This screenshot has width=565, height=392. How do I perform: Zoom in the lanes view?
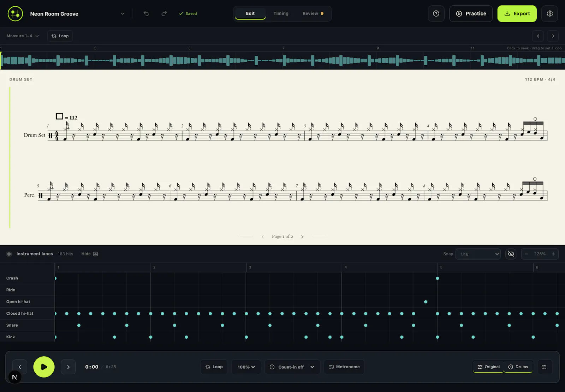[x=553, y=254]
